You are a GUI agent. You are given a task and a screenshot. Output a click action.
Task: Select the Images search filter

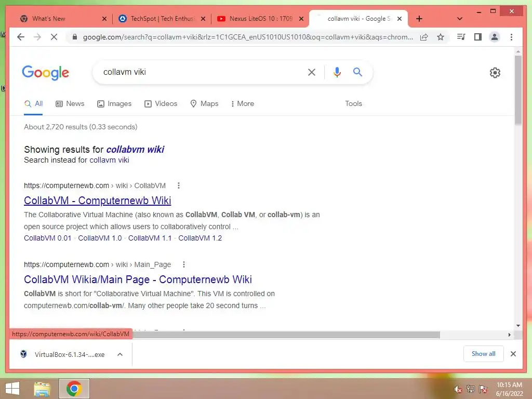point(114,103)
